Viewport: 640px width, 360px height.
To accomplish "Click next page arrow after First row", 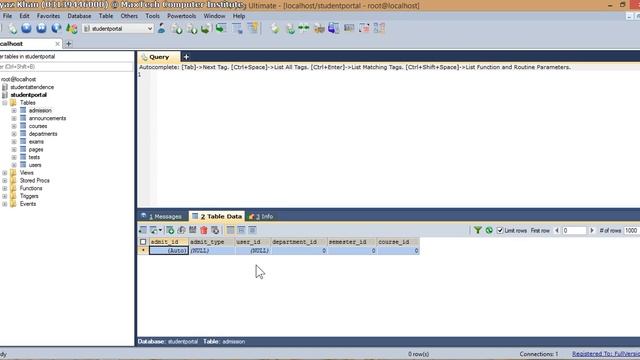I will 592,230.
